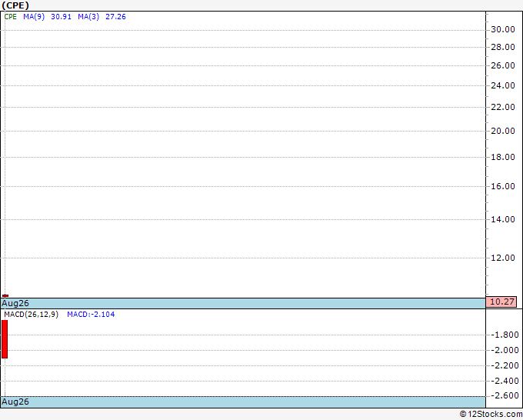This screenshot has width=523, height=420.
Task: Click the -1.800 MACD axis label
Action: tap(505, 335)
